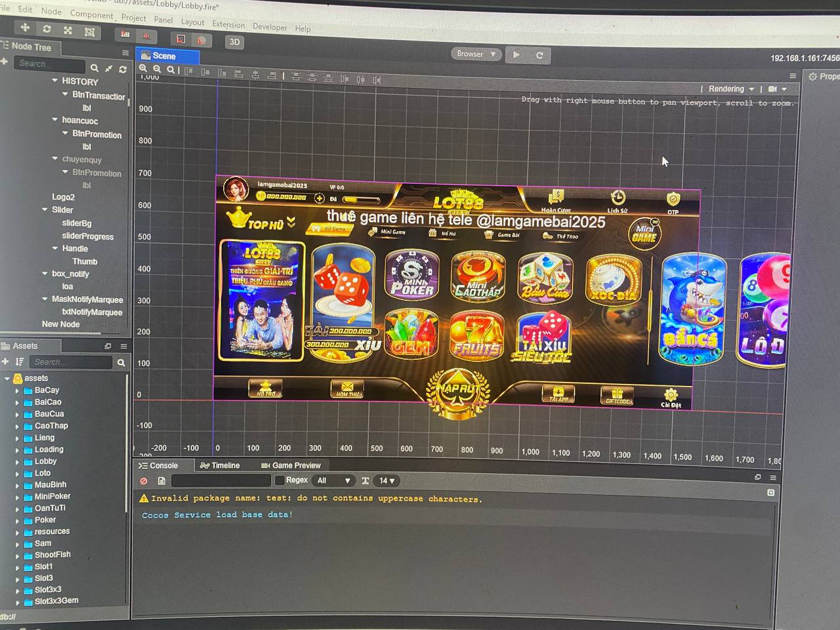Select the Rect transform tool

(x=89, y=31)
